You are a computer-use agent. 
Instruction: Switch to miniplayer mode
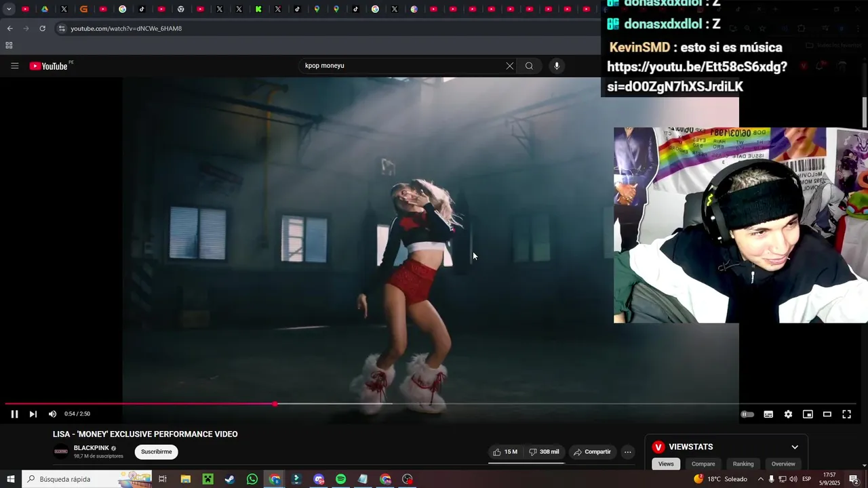coord(808,414)
